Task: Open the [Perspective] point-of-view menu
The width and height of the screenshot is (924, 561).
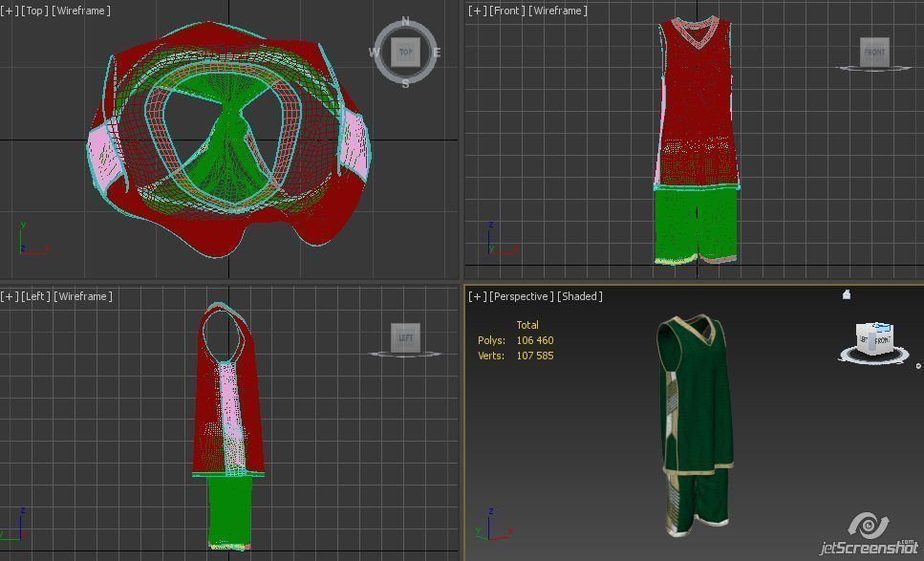Action: (522, 296)
